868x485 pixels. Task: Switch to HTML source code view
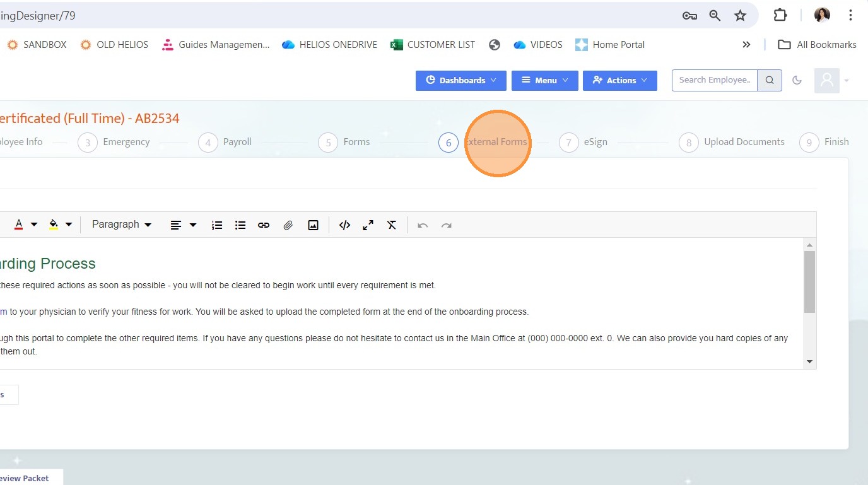coord(344,225)
